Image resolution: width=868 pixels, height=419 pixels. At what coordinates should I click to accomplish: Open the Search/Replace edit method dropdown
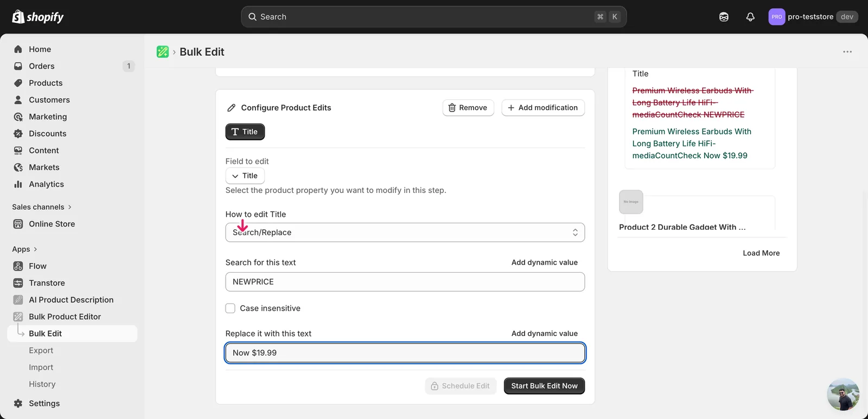point(405,233)
